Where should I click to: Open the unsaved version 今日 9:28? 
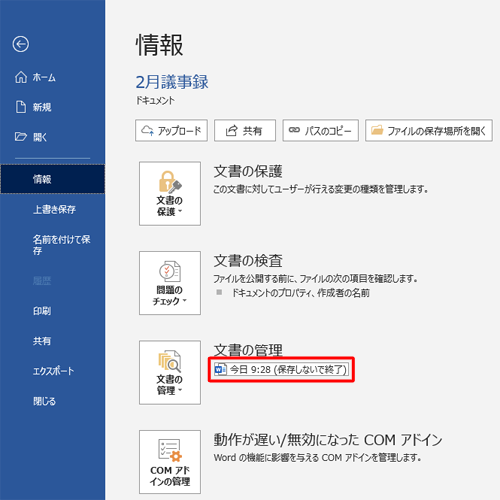click(x=281, y=370)
